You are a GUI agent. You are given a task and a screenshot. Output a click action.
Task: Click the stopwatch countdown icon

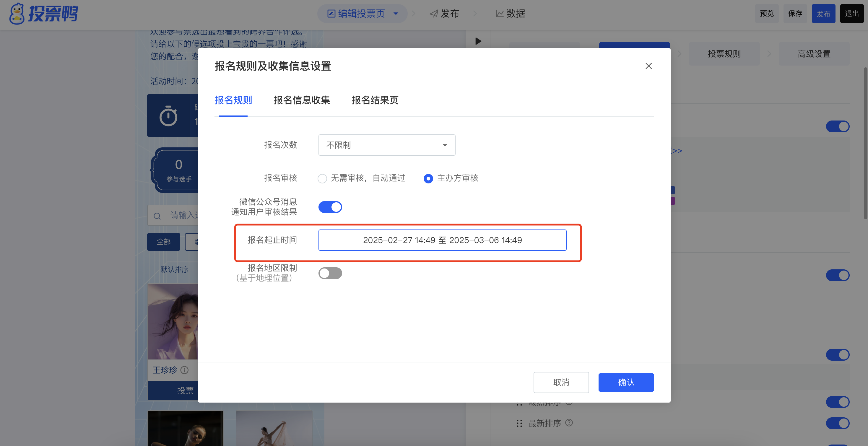coord(168,116)
